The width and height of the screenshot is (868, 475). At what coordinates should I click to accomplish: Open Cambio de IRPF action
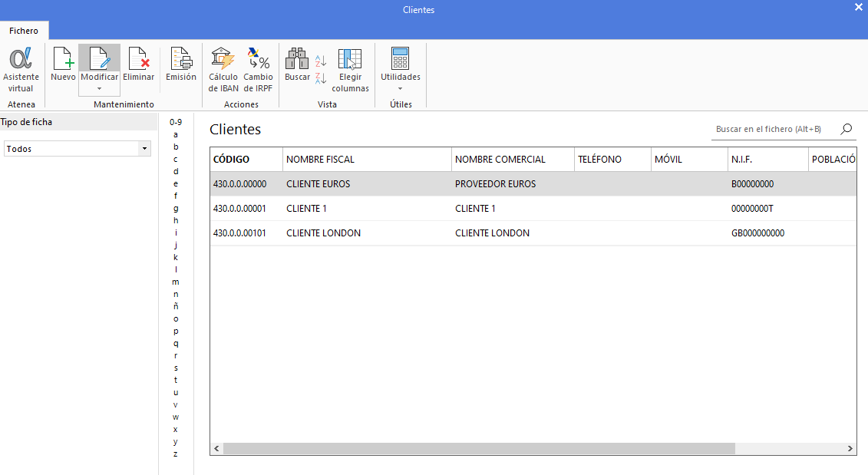point(258,71)
